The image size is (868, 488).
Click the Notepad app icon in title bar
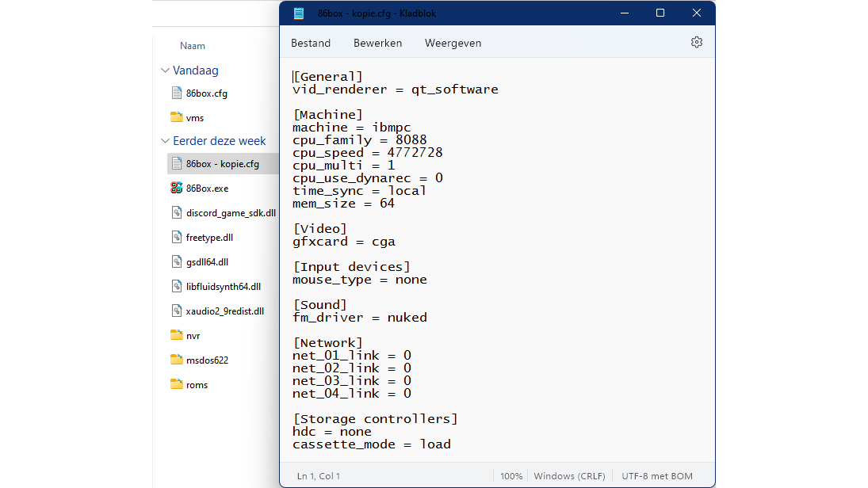[299, 13]
